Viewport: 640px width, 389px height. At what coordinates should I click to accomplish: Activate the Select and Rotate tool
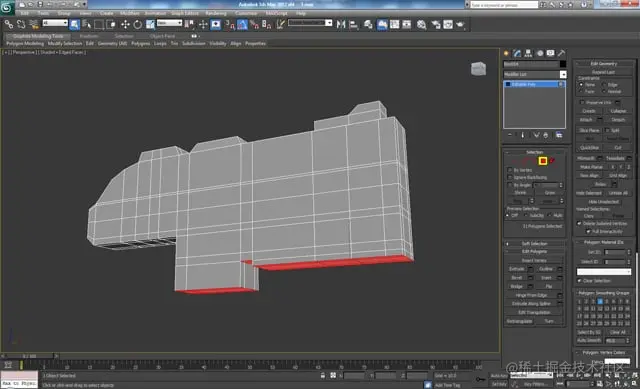pos(138,25)
